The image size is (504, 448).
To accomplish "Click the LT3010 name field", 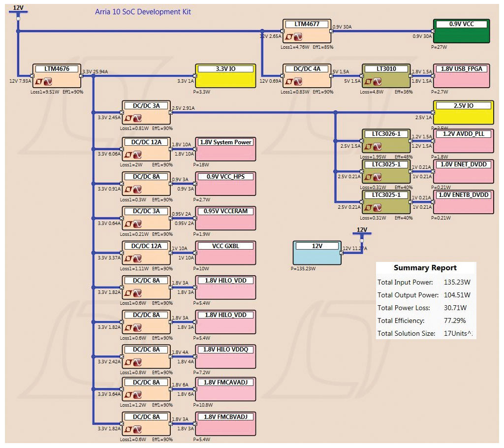I will pyautogui.click(x=386, y=69).
